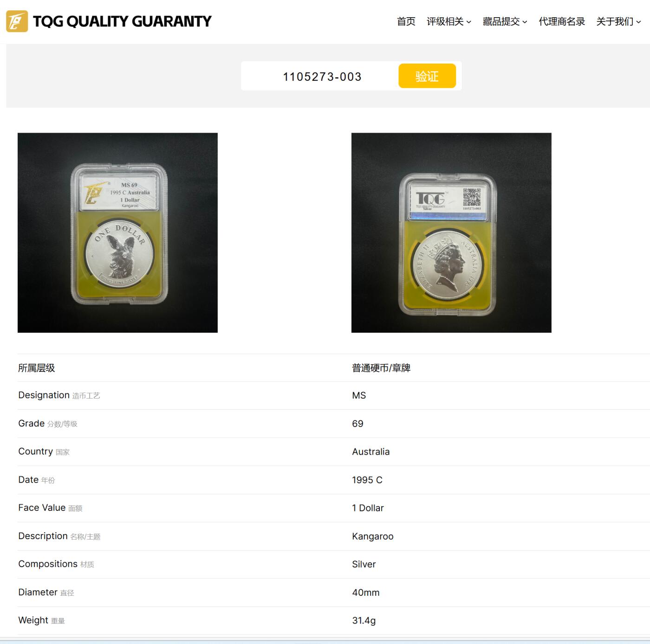Expand the 关于我们 dropdown menu
Image resolution: width=650 pixels, height=644 pixels.
[x=618, y=21]
